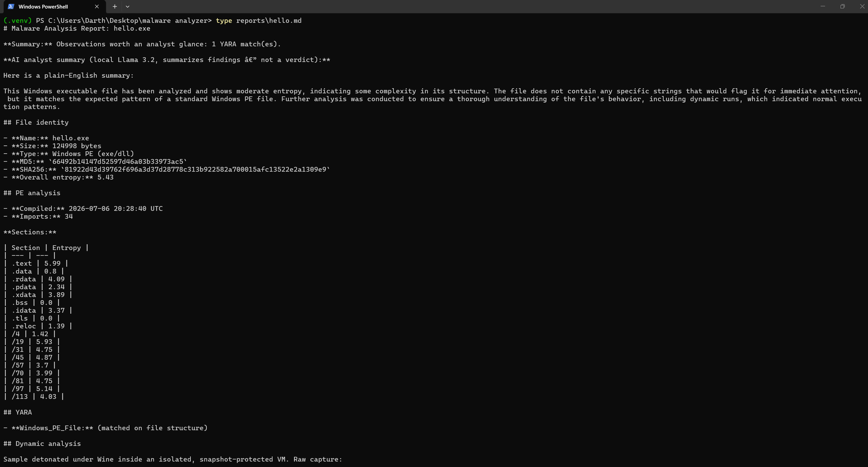Click the '.tls | 0.0' row
Viewport: 868px width, 467px height.
32,318
